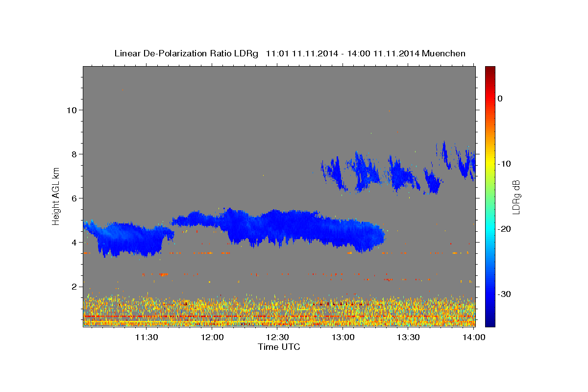Viewport: 588px width, 392px height.
Task: Click the dark red top of the colorbar
Action: 490,70
